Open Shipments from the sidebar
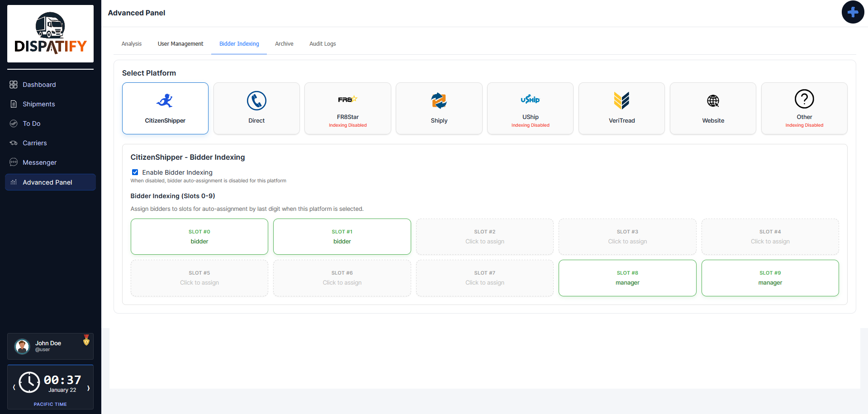868x414 pixels. click(x=50, y=104)
